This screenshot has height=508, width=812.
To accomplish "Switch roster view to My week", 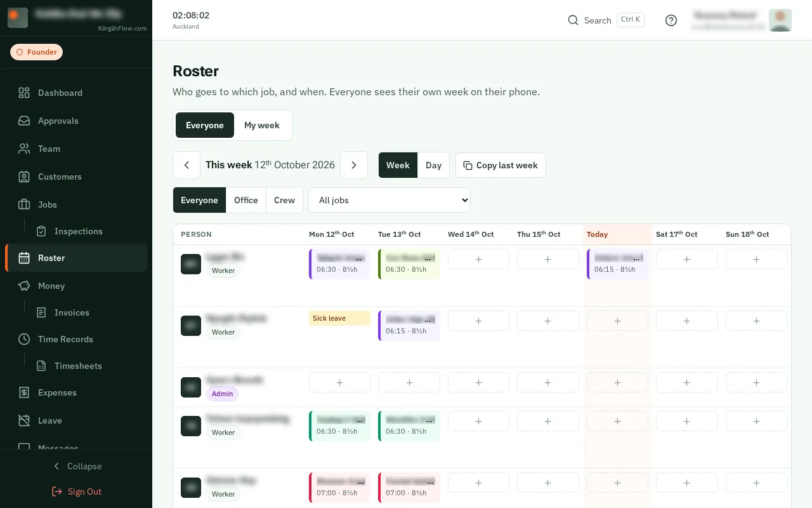I will pos(262,125).
